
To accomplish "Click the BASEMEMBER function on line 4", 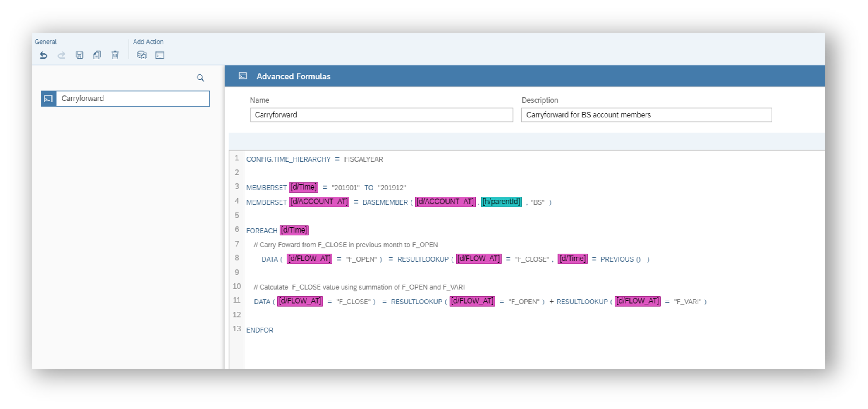I will coord(385,202).
